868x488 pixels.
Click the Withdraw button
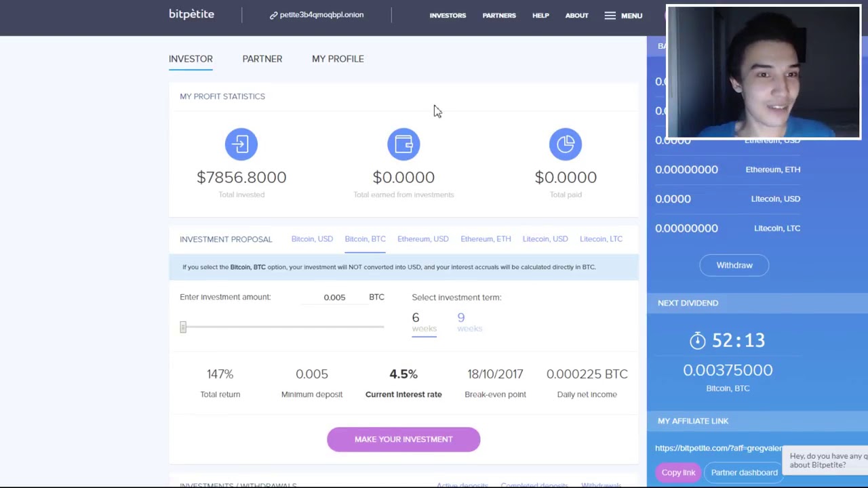(734, 265)
